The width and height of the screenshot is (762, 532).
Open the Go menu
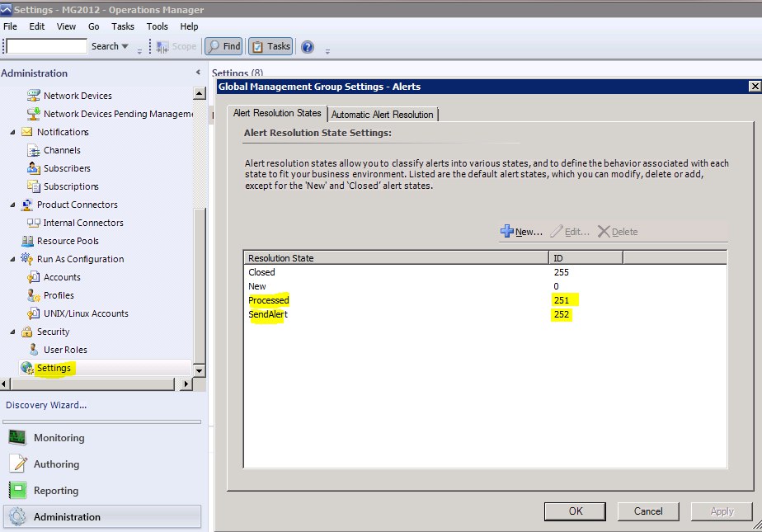[x=94, y=26]
